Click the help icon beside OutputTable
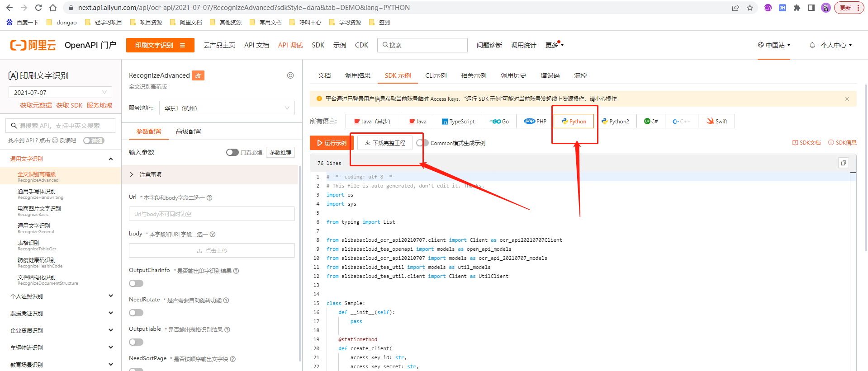Image resolution: width=868 pixels, height=371 pixels. [x=228, y=329]
